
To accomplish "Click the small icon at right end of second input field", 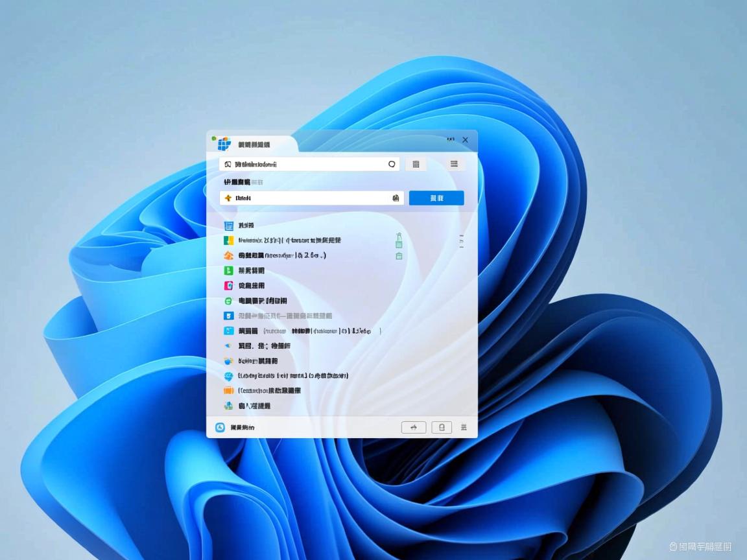I will pyautogui.click(x=396, y=198).
